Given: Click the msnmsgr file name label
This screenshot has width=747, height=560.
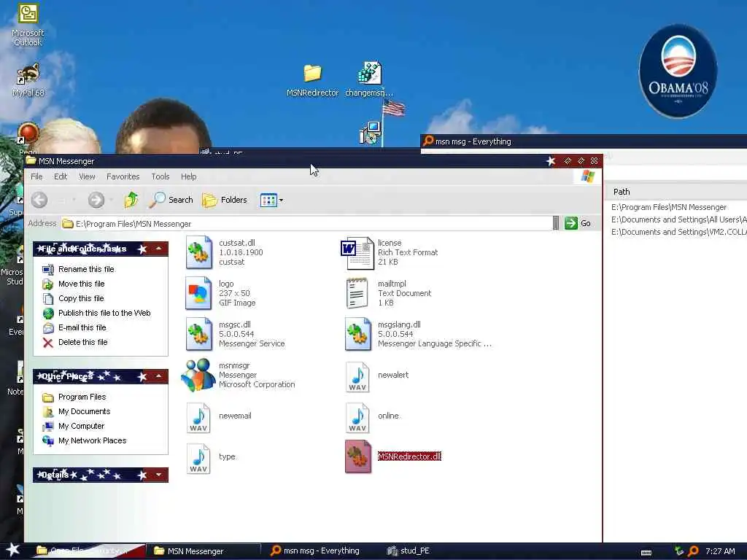Looking at the screenshot, I should (x=234, y=366).
